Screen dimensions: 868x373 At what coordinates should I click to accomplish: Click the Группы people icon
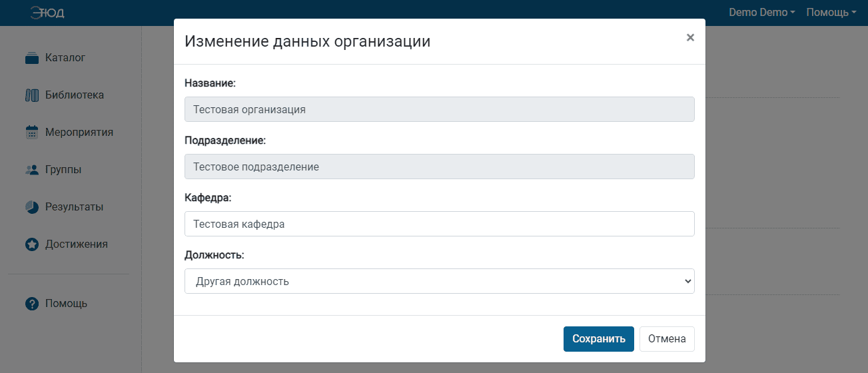(x=32, y=170)
